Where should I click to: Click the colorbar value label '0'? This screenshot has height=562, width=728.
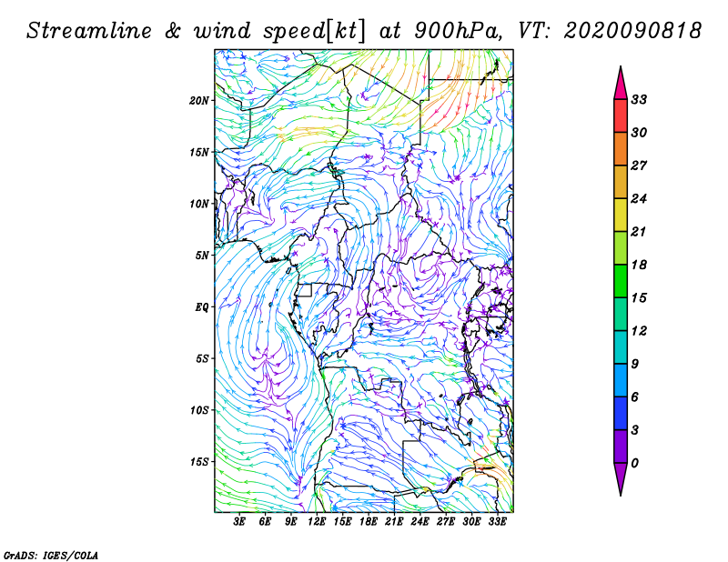tap(635, 463)
